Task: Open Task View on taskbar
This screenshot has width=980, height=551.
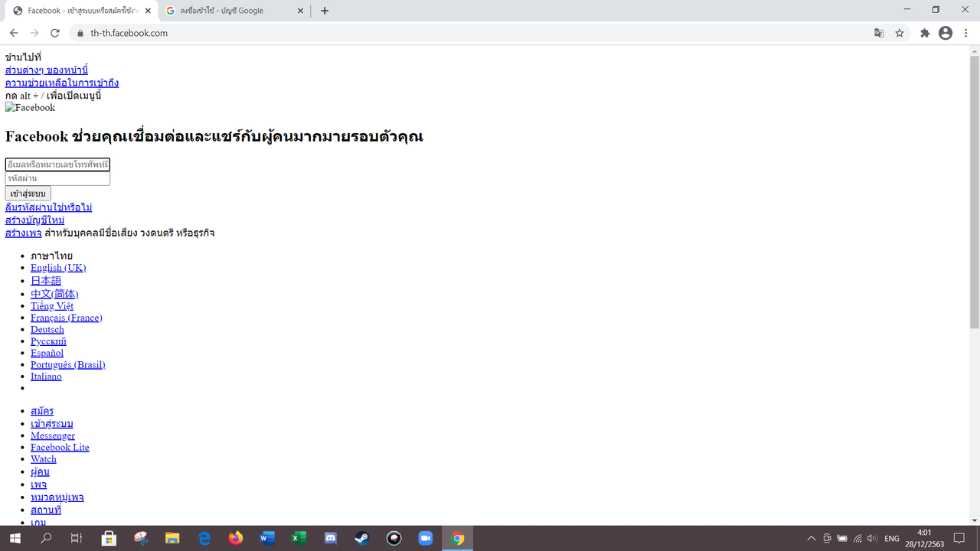Action: pyautogui.click(x=77, y=538)
